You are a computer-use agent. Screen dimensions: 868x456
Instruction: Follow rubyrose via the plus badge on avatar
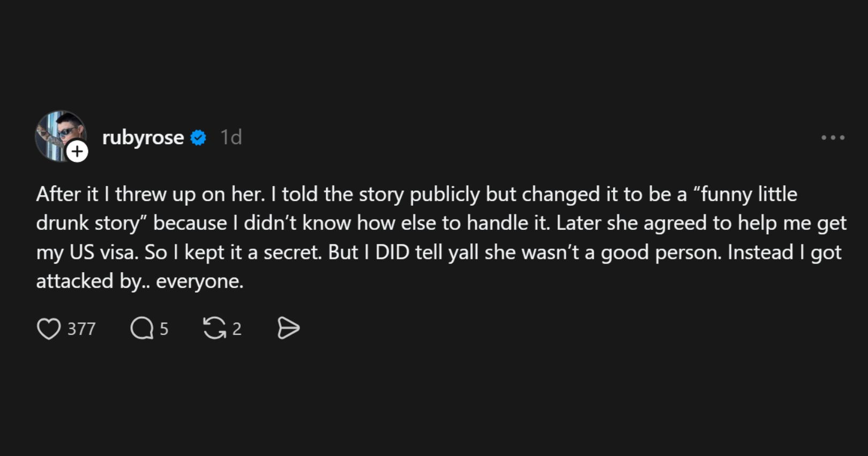[x=78, y=152]
